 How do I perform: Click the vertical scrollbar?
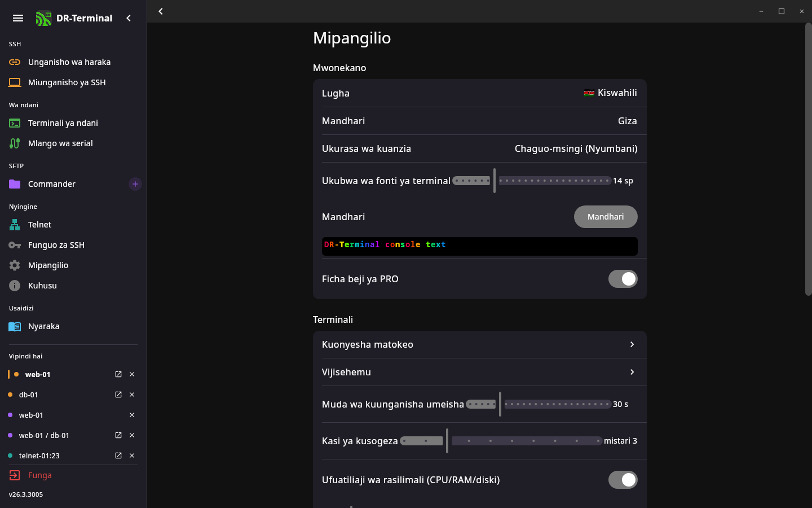pyautogui.click(x=808, y=159)
